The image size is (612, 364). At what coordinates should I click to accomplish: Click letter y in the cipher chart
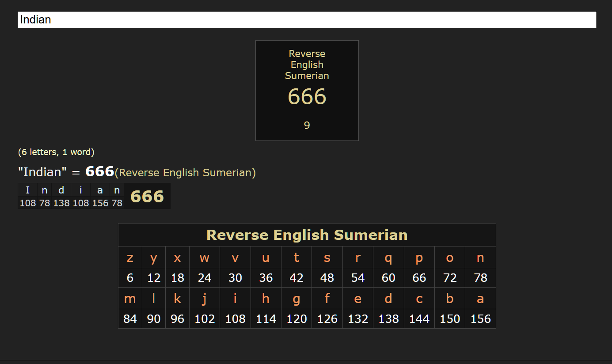coord(154,258)
